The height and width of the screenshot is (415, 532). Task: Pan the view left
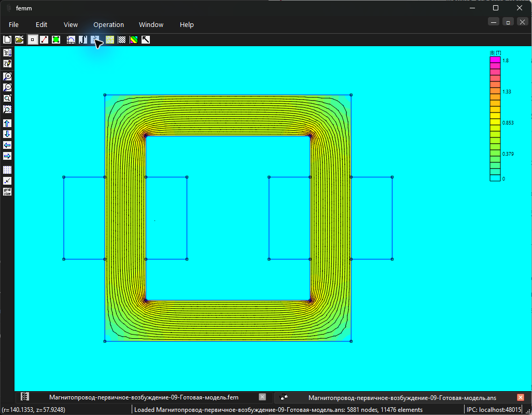pos(7,145)
